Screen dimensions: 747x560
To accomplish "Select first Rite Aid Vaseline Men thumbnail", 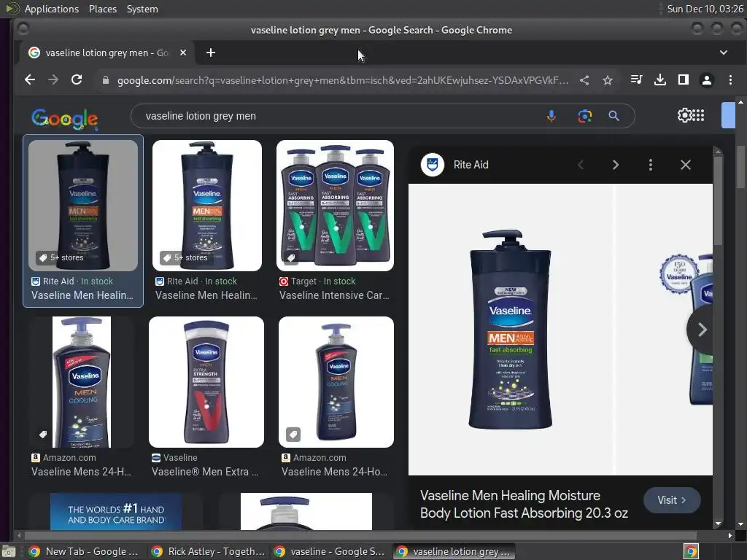I will pyautogui.click(x=83, y=205).
